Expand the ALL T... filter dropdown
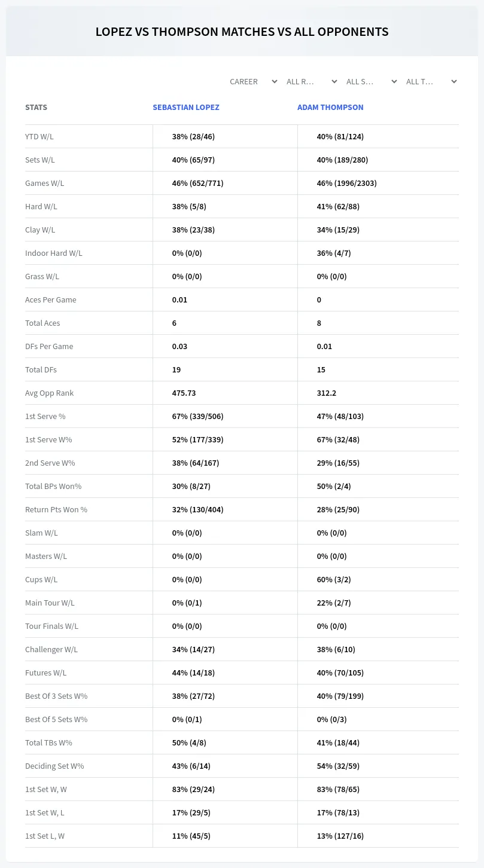Viewport: 484px width, 868px height. click(431, 81)
